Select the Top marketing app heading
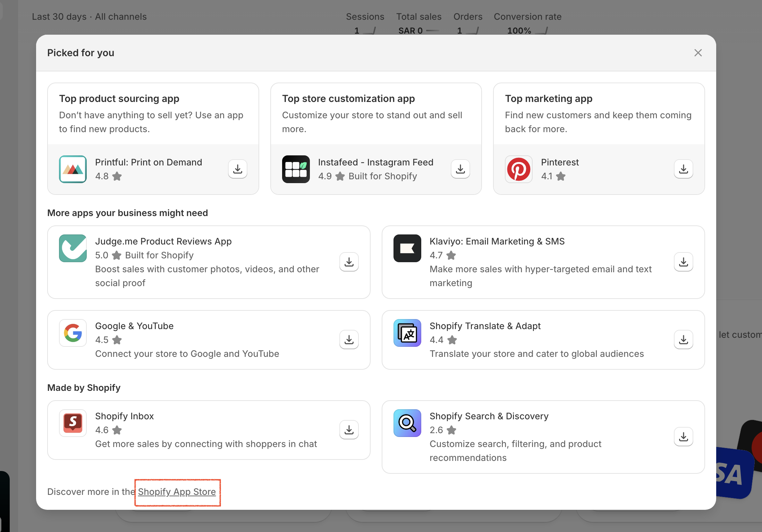Viewport: 762px width, 532px height. click(549, 98)
